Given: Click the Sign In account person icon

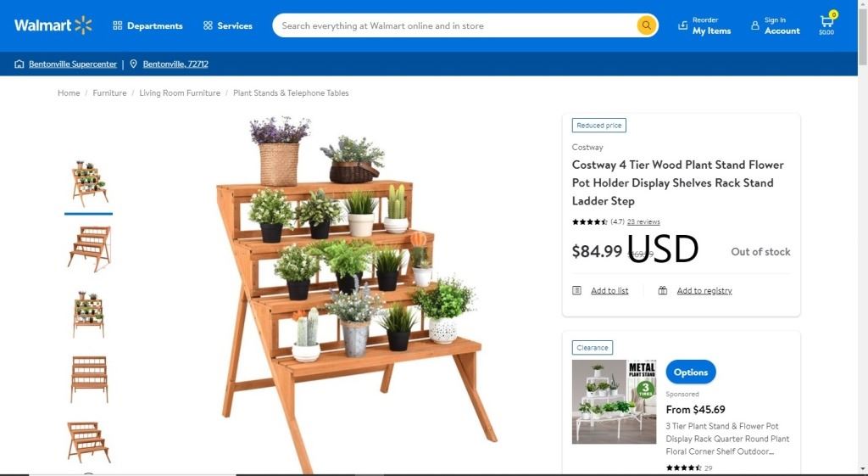Looking at the screenshot, I should point(755,25).
